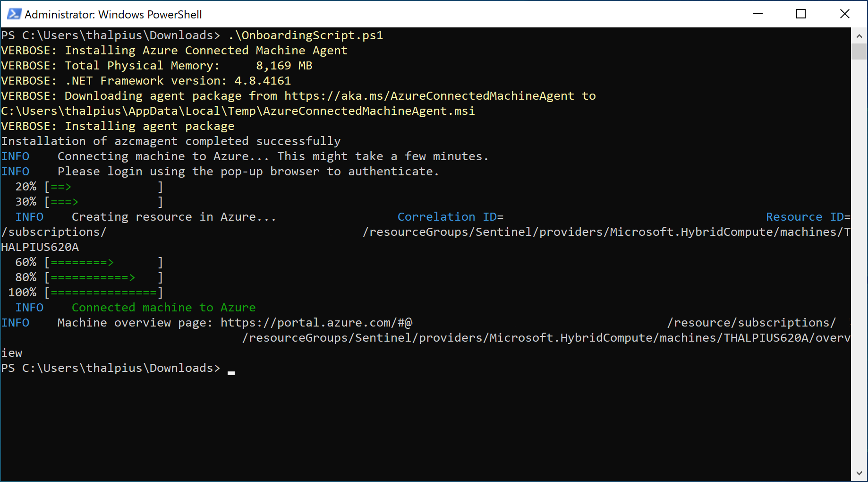Click the 'Administrator: Windows PowerShell' title text
Image resolution: width=868 pixels, height=482 pixels.
(113, 15)
